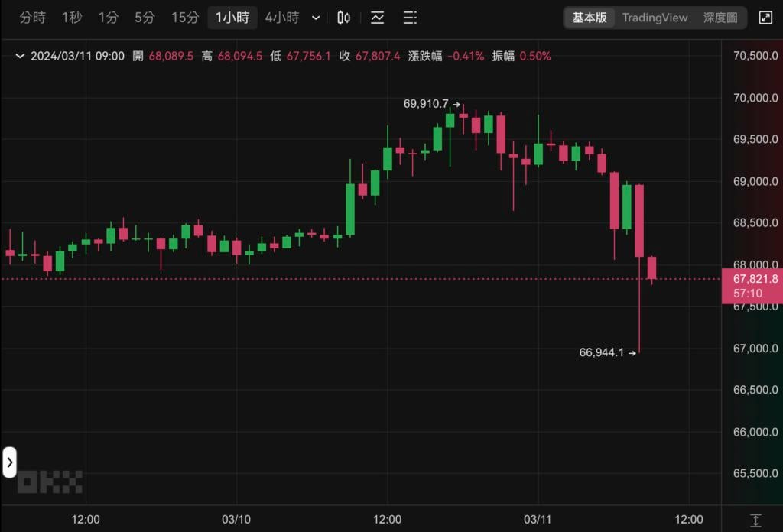The image size is (783, 532).
Task: Open the candlestick chart style icon
Action: [x=344, y=18]
